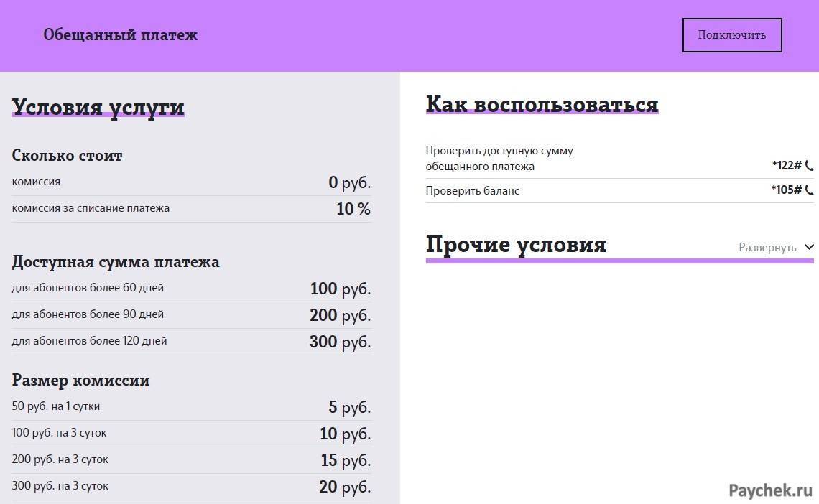Click для абонентов более 60 дней row

point(192,289)
